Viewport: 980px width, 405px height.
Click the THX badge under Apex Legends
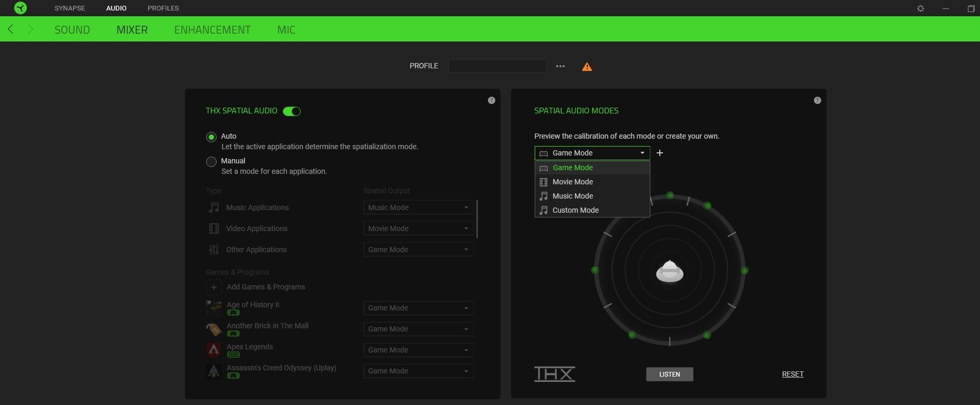(233, 355)
